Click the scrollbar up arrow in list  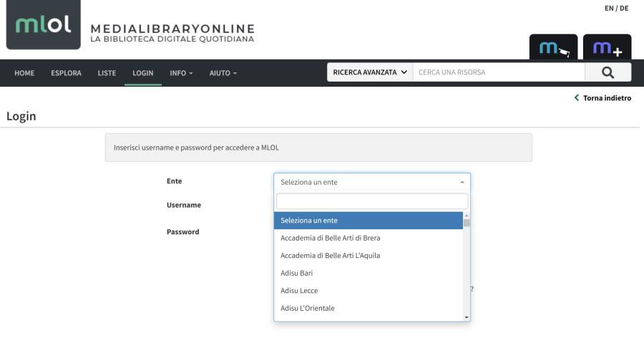pos(467,216)
